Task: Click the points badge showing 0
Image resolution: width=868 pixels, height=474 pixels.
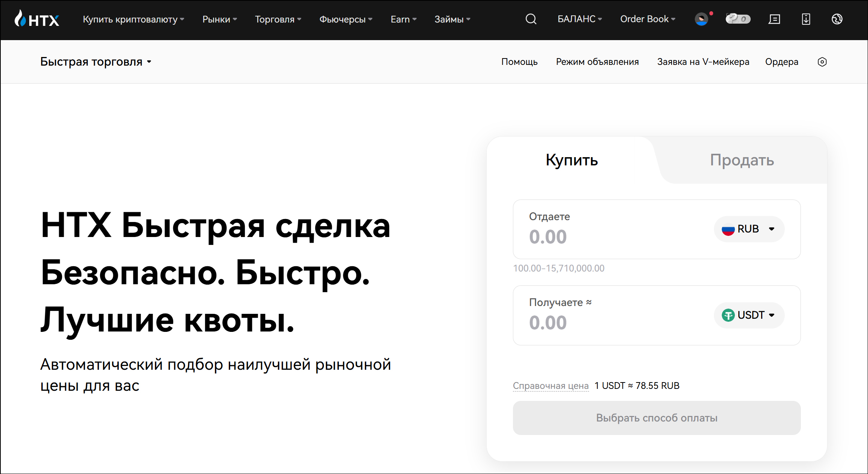Action: (x=738, y=19)
